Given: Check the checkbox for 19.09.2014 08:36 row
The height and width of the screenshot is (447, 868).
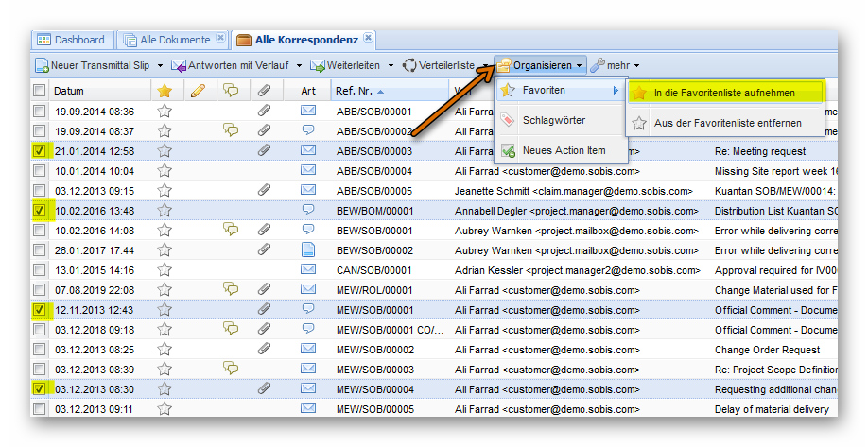Looking at the screenshot, I should click(39, 111).
